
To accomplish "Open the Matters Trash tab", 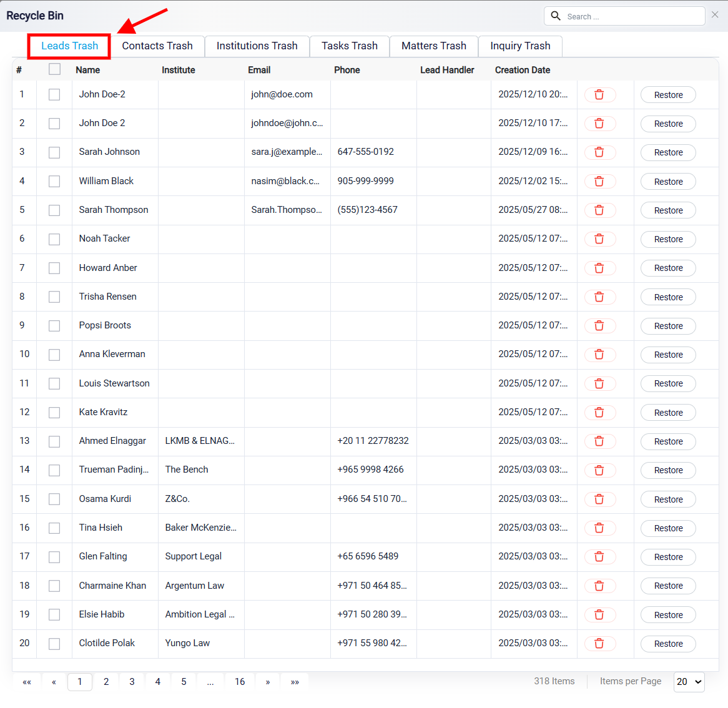I will pyautogui.click(x=434, y=46).
